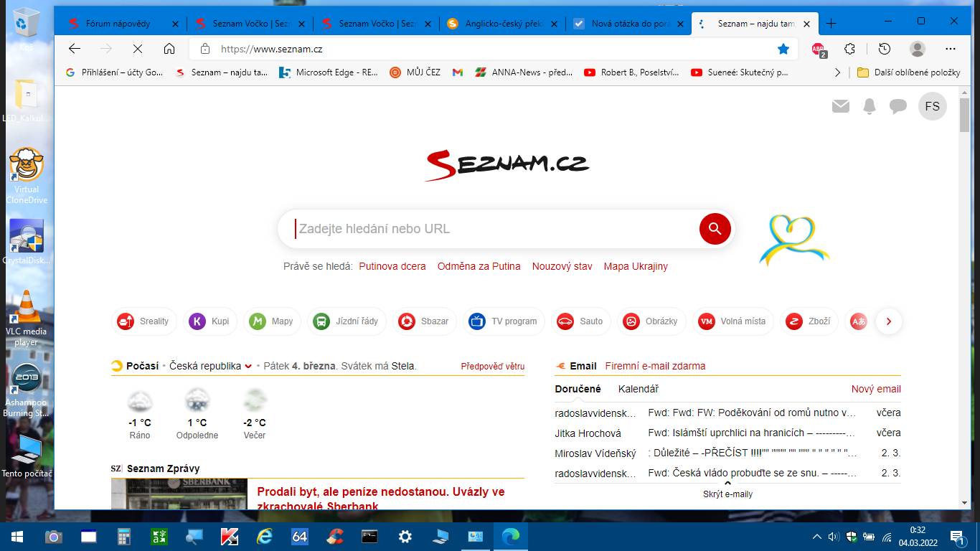
Task: Toggle the blue favorites star in address bar
Action: tap(783, 49)
